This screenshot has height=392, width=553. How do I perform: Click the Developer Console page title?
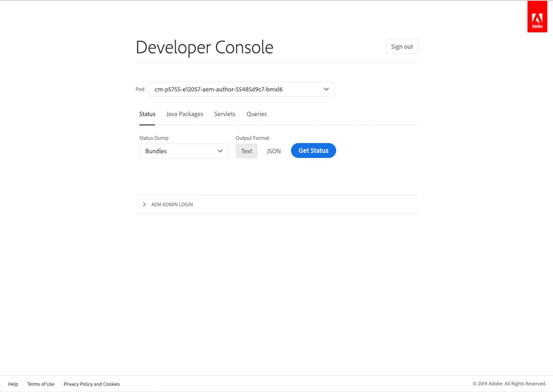coord(204,47)
